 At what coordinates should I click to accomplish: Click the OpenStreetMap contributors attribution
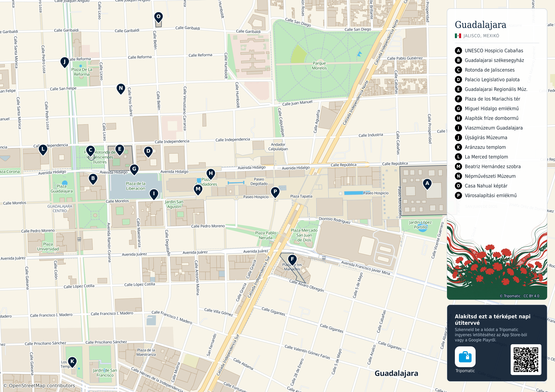coord(39,385)
